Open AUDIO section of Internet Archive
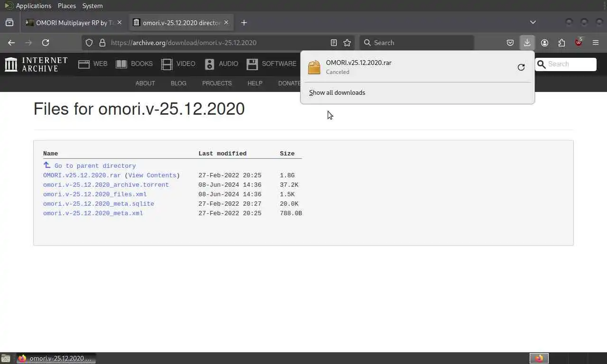The width and height of the screenshot is (607, 364). 221,64
